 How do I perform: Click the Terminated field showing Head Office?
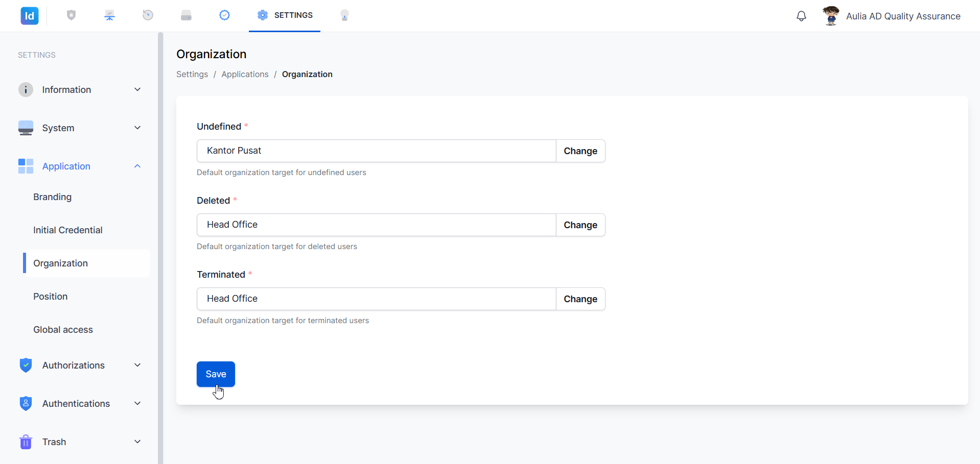point(376,299)
